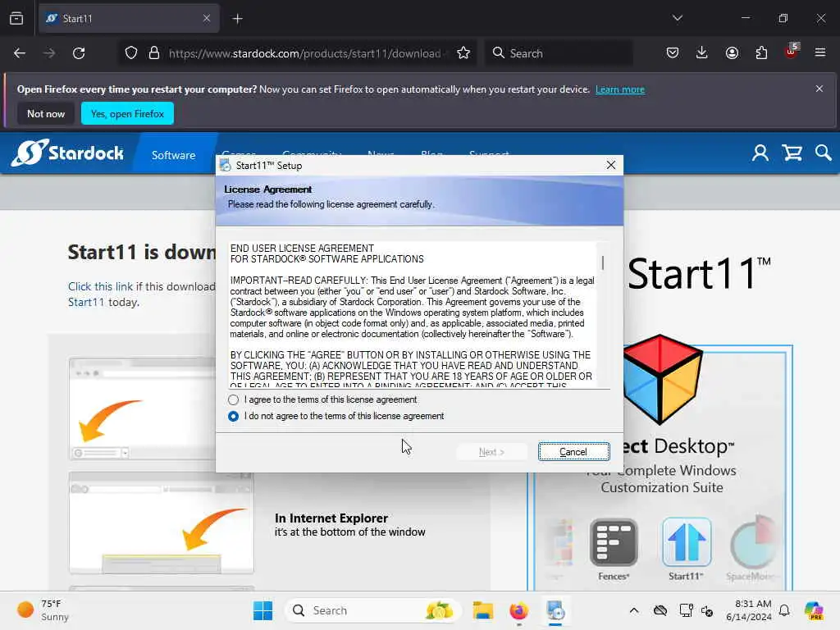Select 'I agree to the terms' radio button

[233, 399]
